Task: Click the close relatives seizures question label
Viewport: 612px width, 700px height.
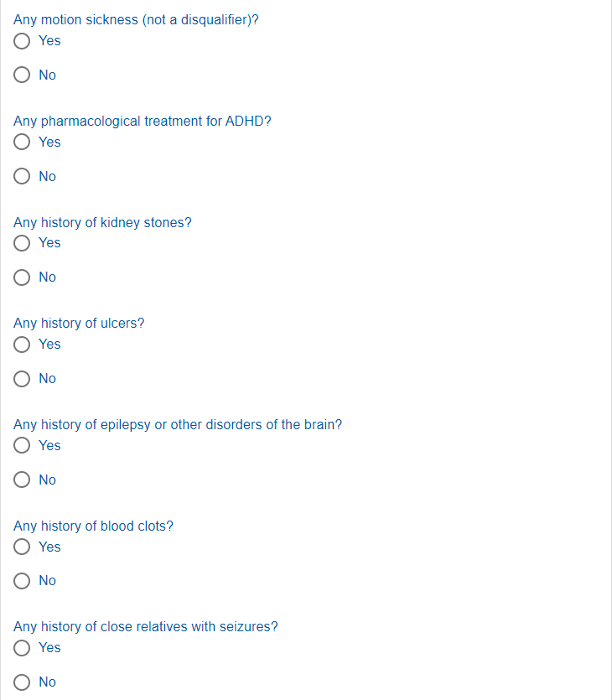Action: coord(146,626)
